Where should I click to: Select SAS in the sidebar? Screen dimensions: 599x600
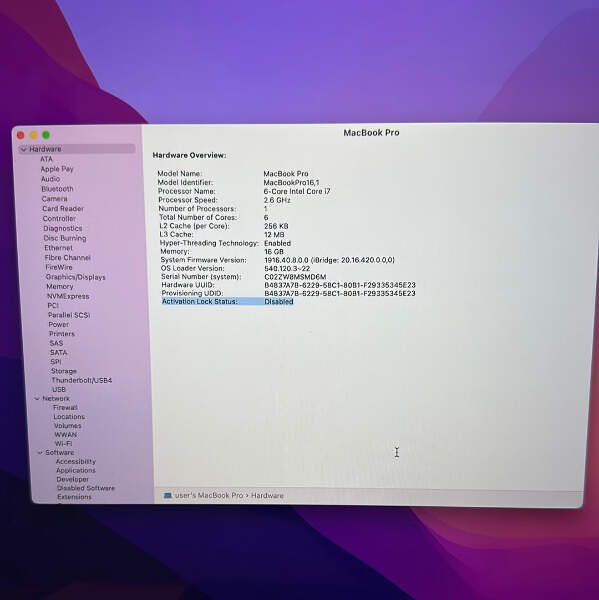point(56,343)
